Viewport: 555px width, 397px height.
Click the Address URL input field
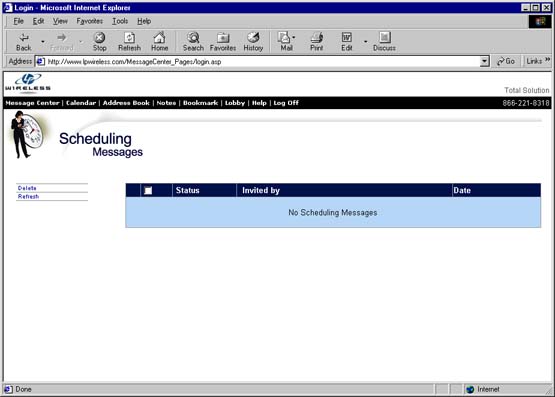[x=263, y=62]
